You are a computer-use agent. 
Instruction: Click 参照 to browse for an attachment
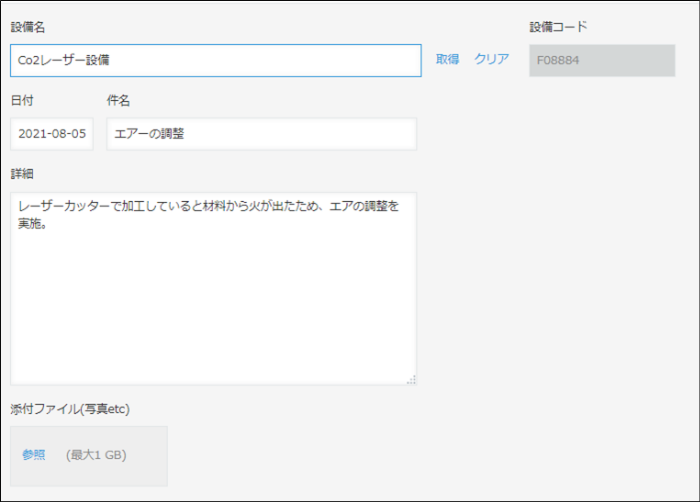(x=34, y=455)
